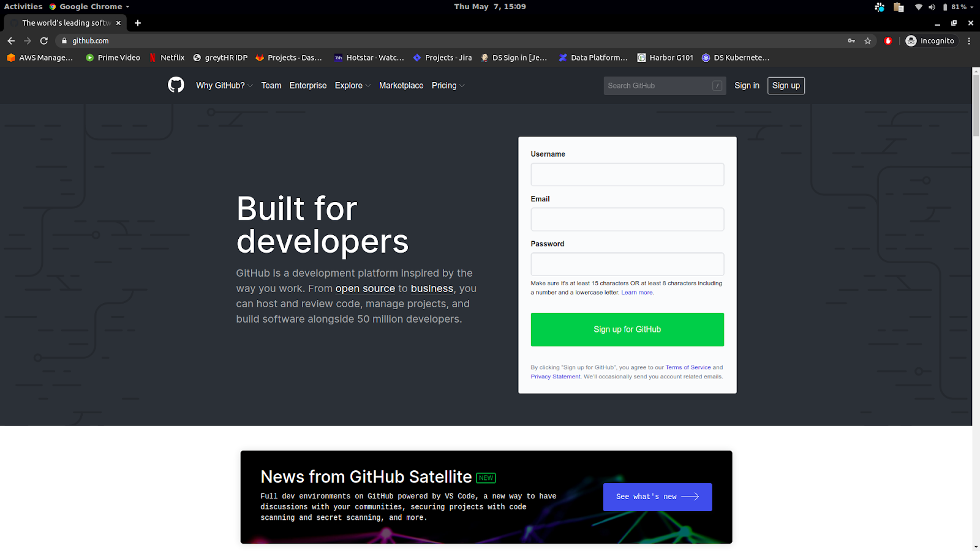Click the padlock site info icon
The height and width of the screenshot is (551, 980).
tap(64, 40)
